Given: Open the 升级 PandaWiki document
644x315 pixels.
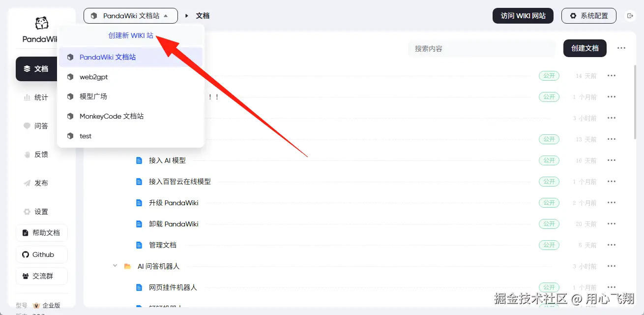Looking at the screenshot, I should 174,203.
